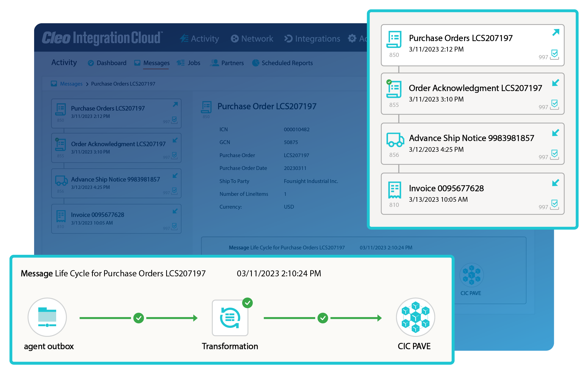Click the Network globe icon in top bar
588x374 pixels.
[235, 38]
